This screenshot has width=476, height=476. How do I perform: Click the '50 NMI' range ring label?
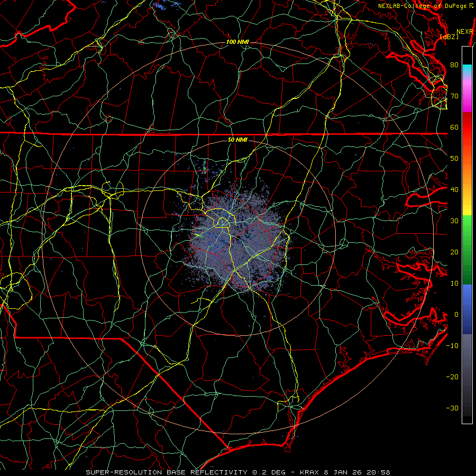tap(237, 140)
